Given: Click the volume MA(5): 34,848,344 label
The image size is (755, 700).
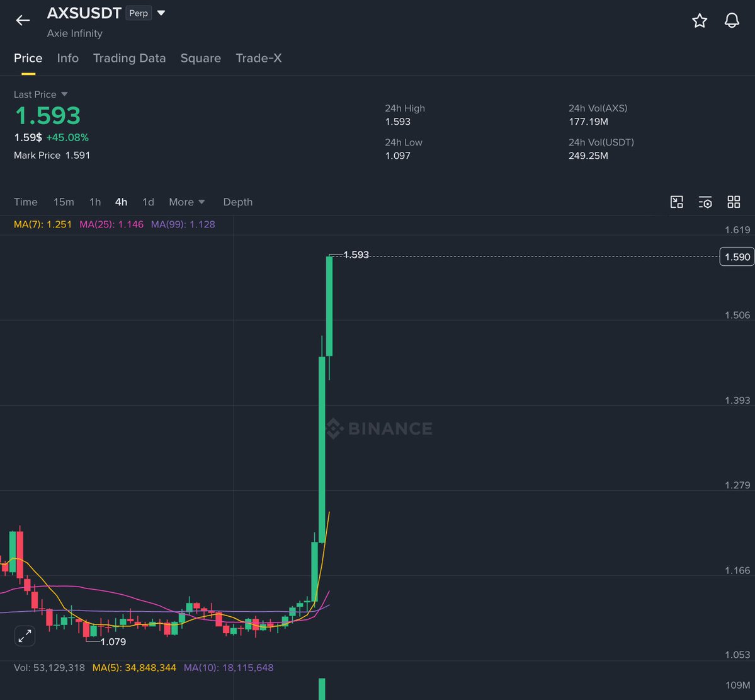Looking at the screenshot, I should (x=134, y=668).
